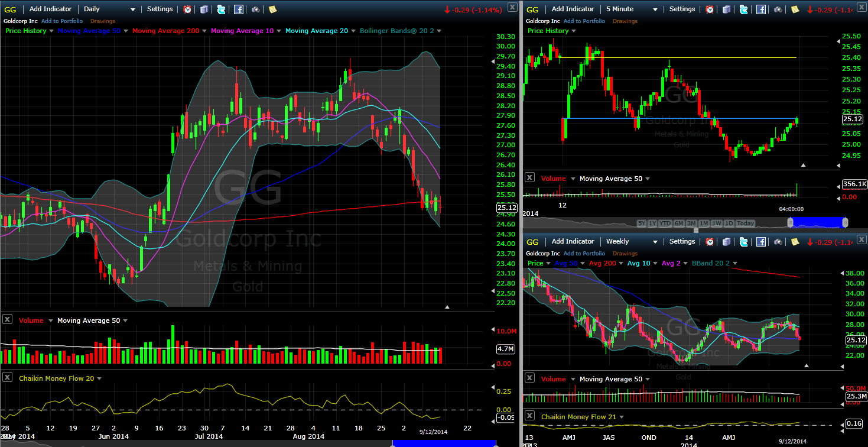This screenshot has height=447, width=868.
Task: Open Drawings on Weekly chart
Action: tap(625, 253)
